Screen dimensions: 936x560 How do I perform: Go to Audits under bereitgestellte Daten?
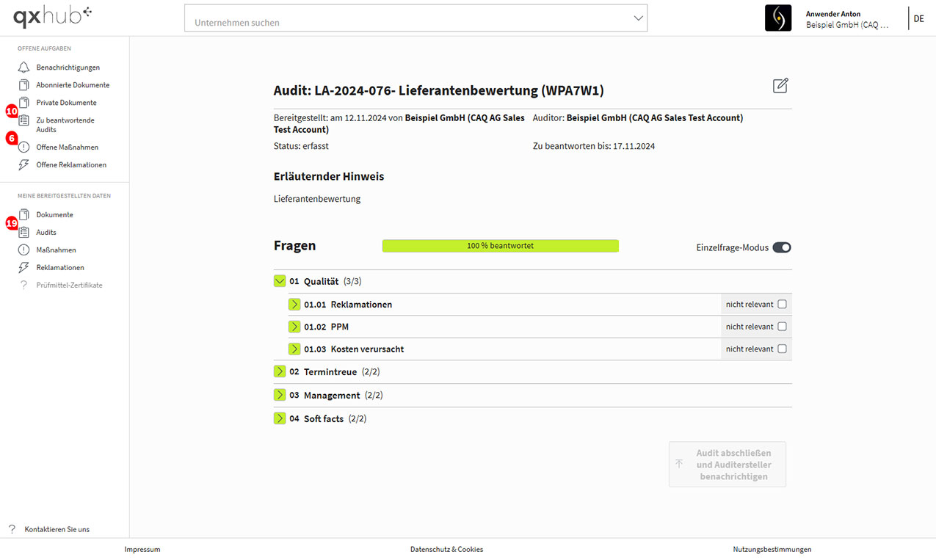46,233
